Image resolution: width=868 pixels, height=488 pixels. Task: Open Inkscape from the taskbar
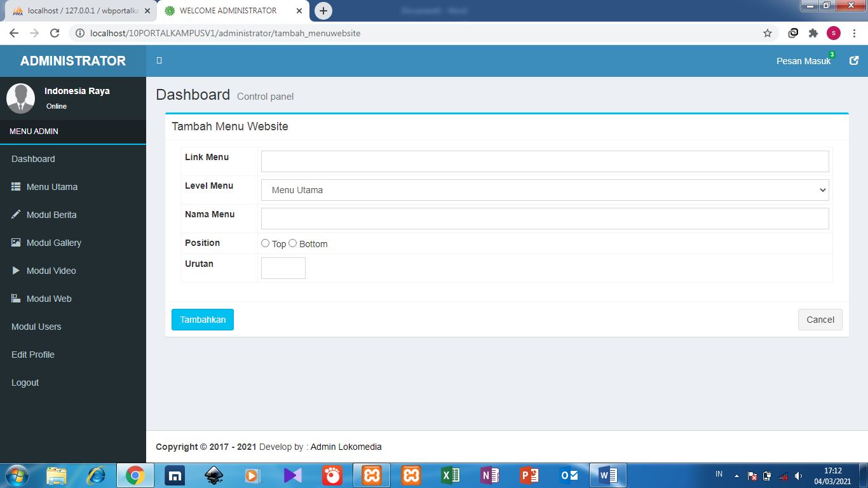(214, 475)
